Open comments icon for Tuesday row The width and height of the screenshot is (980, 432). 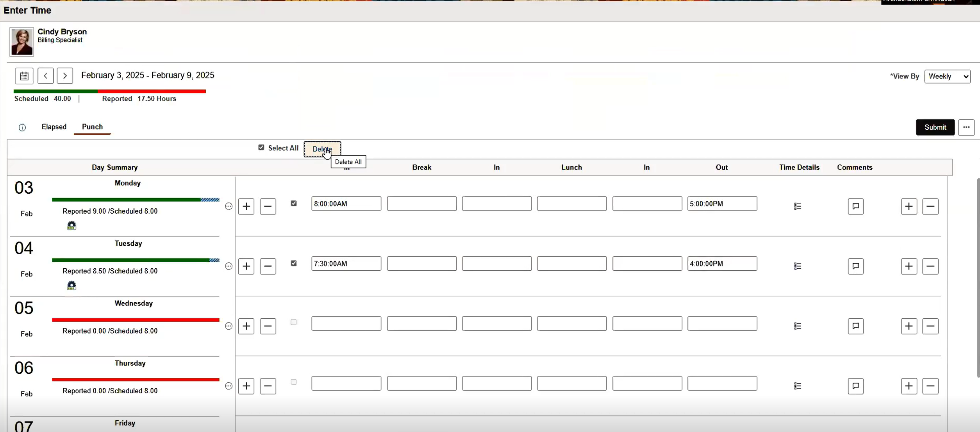pos(855,266)
